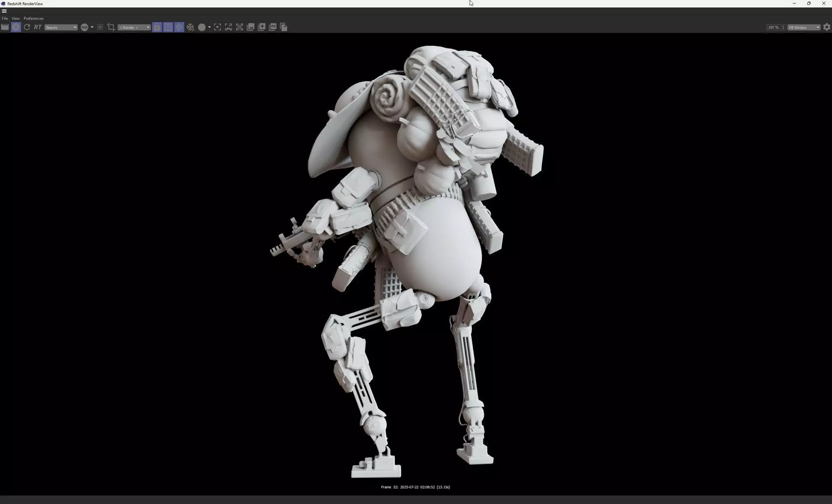Screen dimensions: 832x504
Task: Click the RGB channel circle
Action: click(x=84, y=27)
